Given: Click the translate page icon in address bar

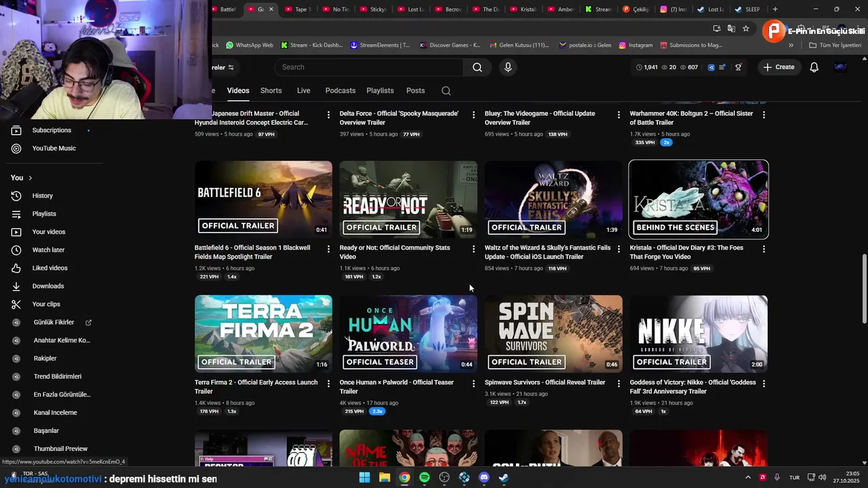Looking at the screenshot, I should point(731,28).
